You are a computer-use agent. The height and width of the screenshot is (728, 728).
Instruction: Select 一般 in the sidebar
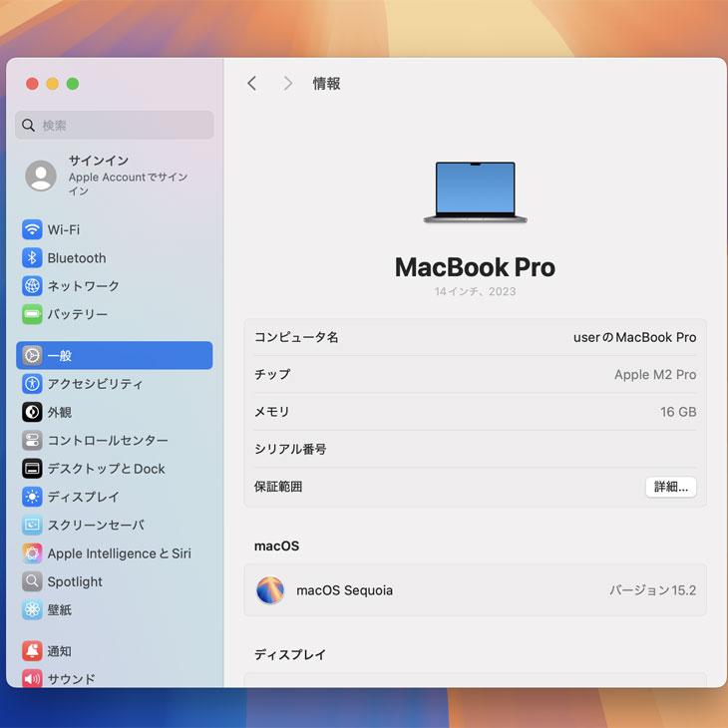coord(114,356)
